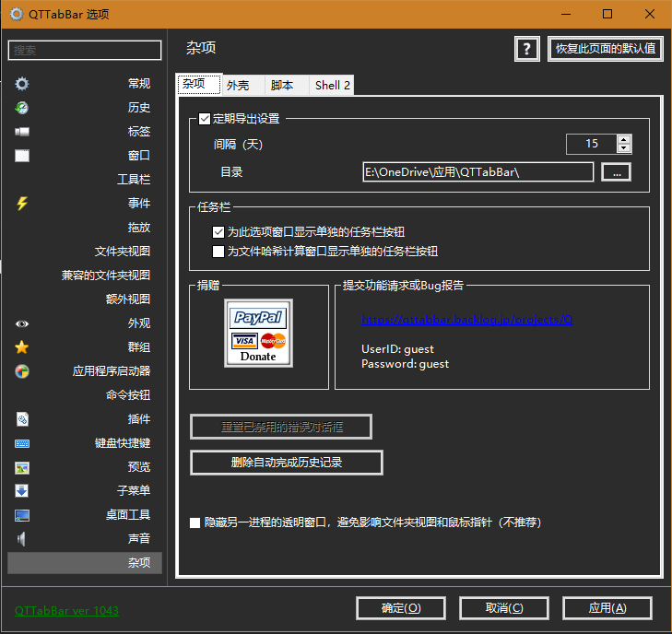Screen dimensions: 672x634
Task: Click the eye icon beside 外观
Action: tap(22, 323)
